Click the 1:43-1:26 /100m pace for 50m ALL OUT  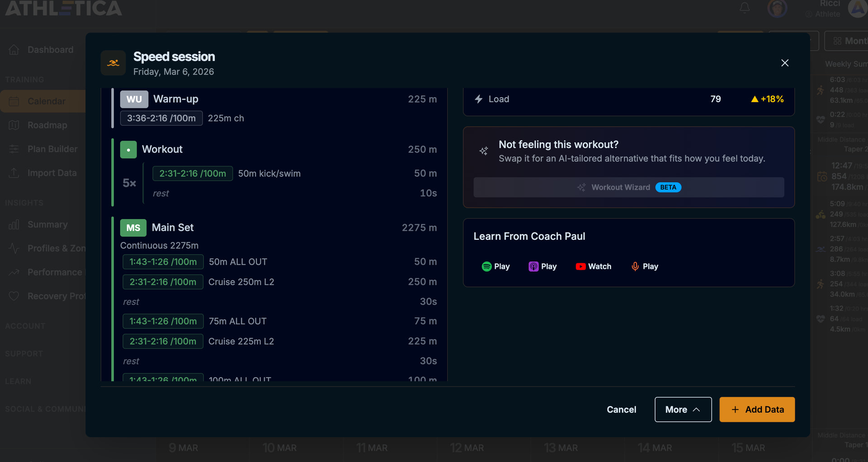coord(163,262)
